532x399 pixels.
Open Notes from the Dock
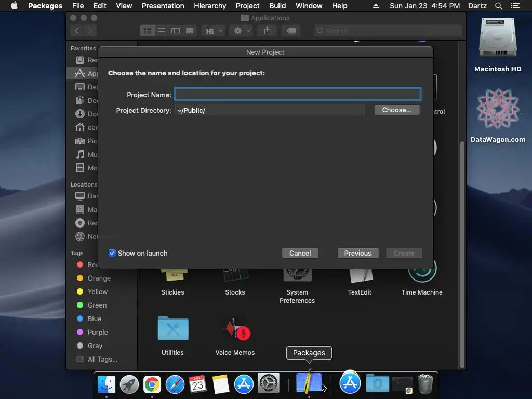(x=221, y=384)
